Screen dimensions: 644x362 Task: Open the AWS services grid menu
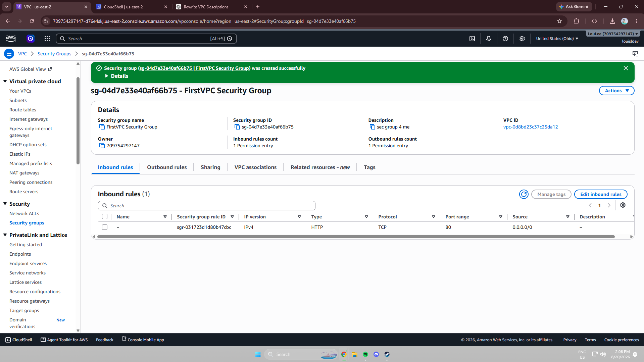pyautogui.click(x=47, y=39)
